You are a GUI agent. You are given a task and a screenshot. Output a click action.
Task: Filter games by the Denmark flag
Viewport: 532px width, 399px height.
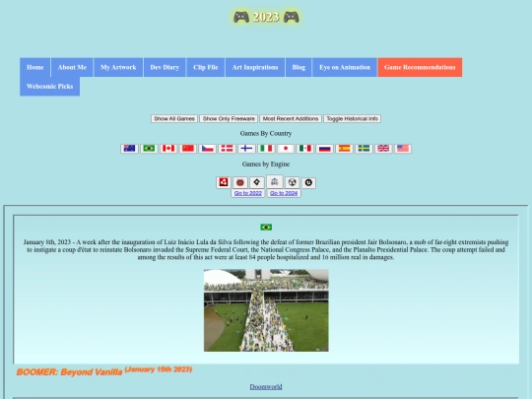click(x=227, y=149)
